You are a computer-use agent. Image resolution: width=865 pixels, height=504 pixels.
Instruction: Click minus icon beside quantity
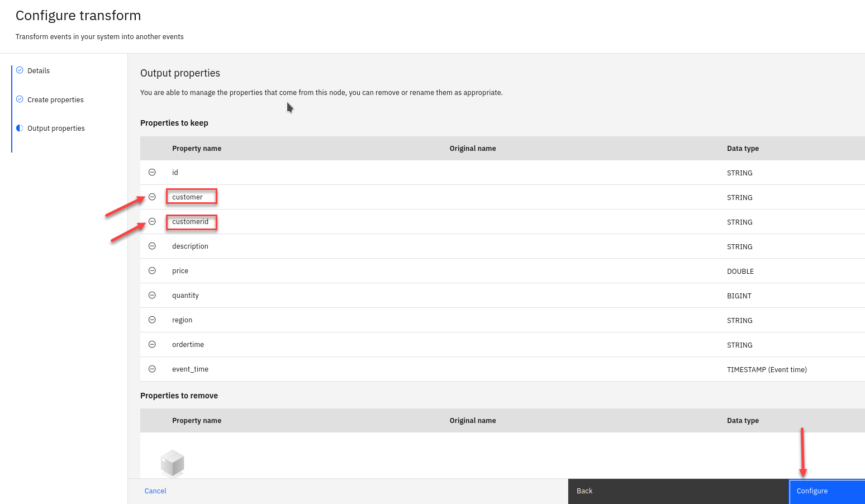(x=152, y=295)
